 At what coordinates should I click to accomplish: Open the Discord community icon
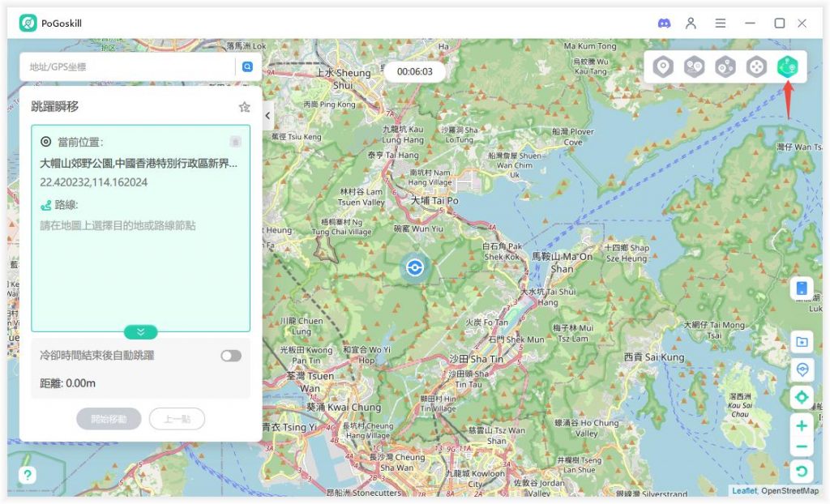coord(664,23)
